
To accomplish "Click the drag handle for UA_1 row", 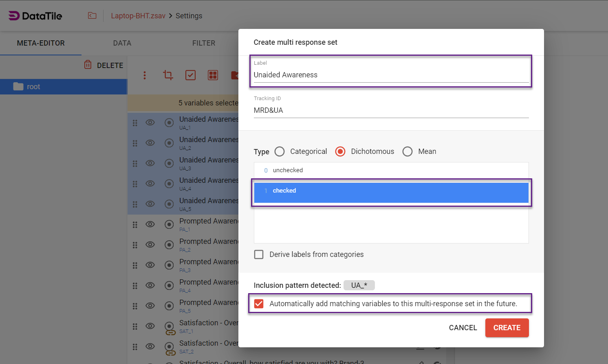I will coord(135,123).
